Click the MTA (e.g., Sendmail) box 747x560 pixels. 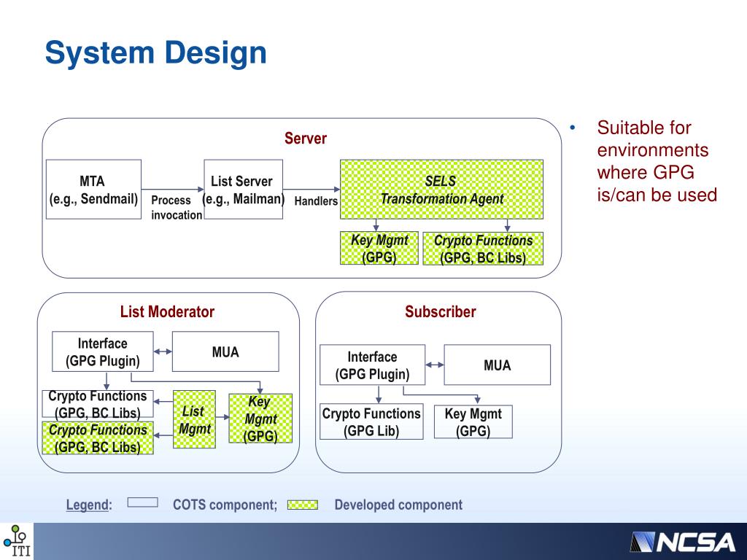[x=93, y=190]
